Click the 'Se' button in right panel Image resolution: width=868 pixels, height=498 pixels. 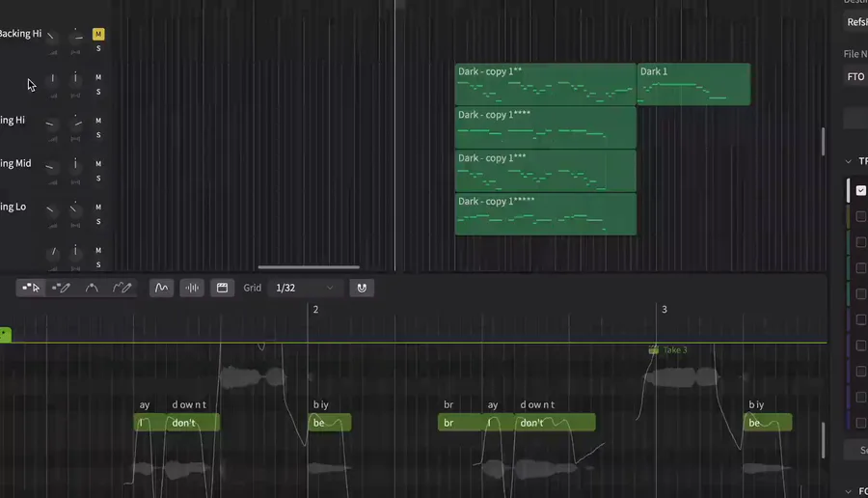(856, 450)
